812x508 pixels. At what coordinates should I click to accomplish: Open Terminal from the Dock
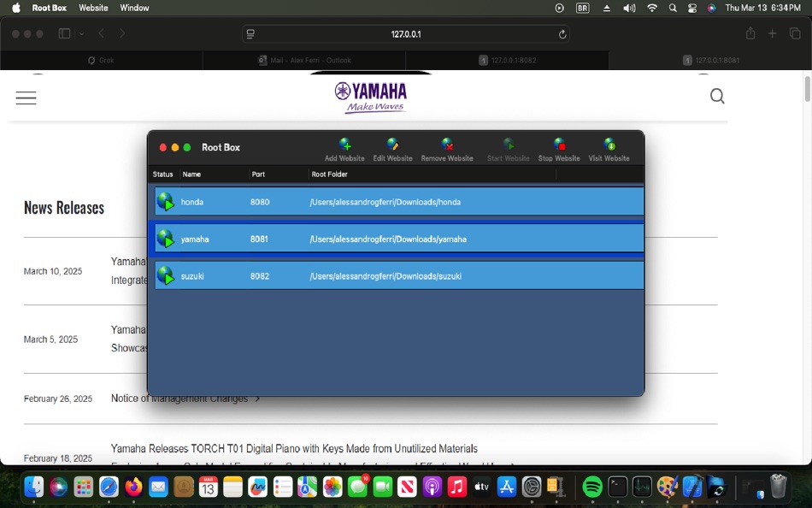pyautogui.click(x=617, y=487)
